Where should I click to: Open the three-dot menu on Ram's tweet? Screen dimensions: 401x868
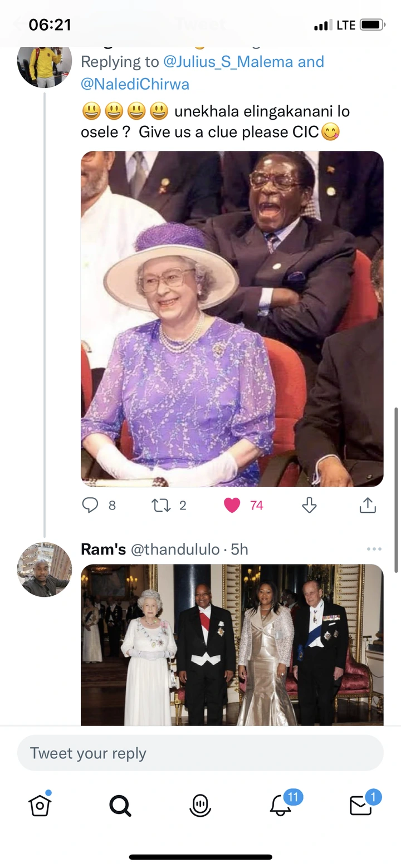pyautogui.click(x=374, y=550)
